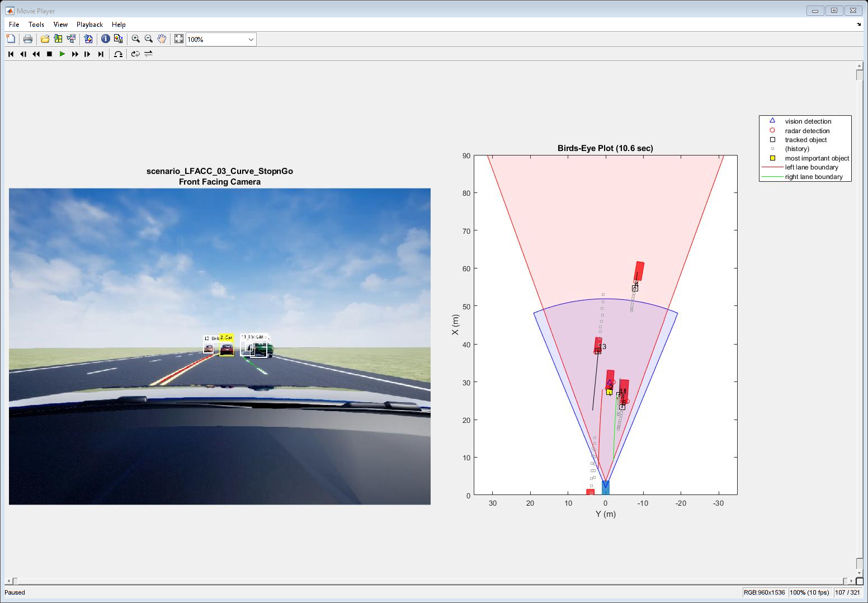Click the vertical scrollbar down arrow
This screenshot has width=868, height=603.
point(860,573)
